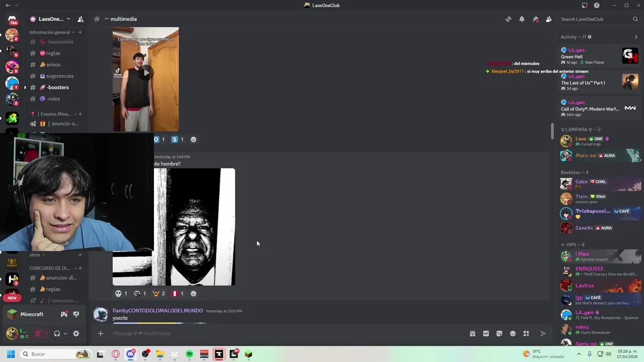This screenshot has width=644, height=362.
Task: Toggle the Peru flag reaction
Action: [x=178, y=294]
